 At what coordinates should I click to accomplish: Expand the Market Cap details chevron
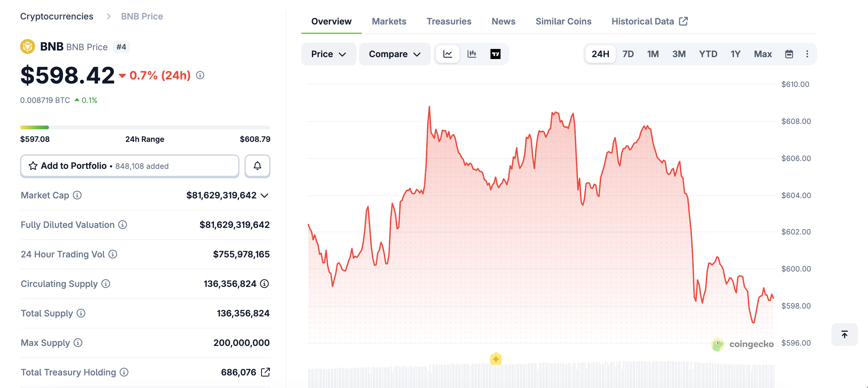tap(265, 195)
